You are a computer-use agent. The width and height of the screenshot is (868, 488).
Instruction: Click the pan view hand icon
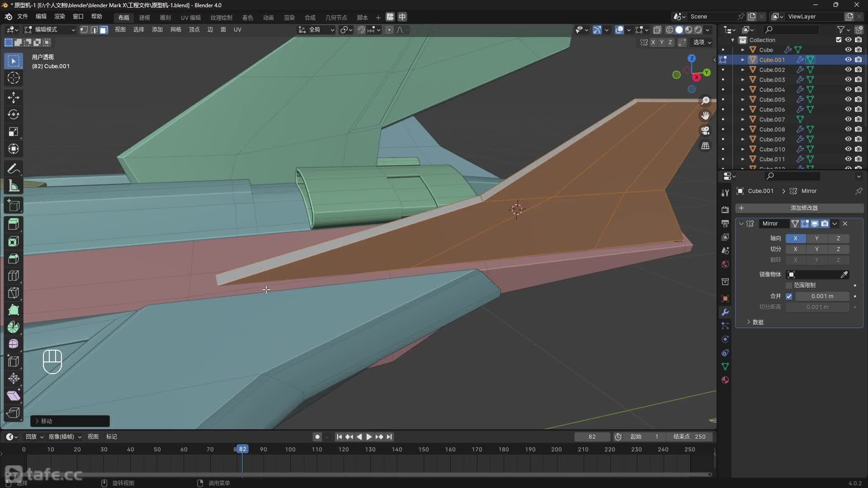coord(705,116)
